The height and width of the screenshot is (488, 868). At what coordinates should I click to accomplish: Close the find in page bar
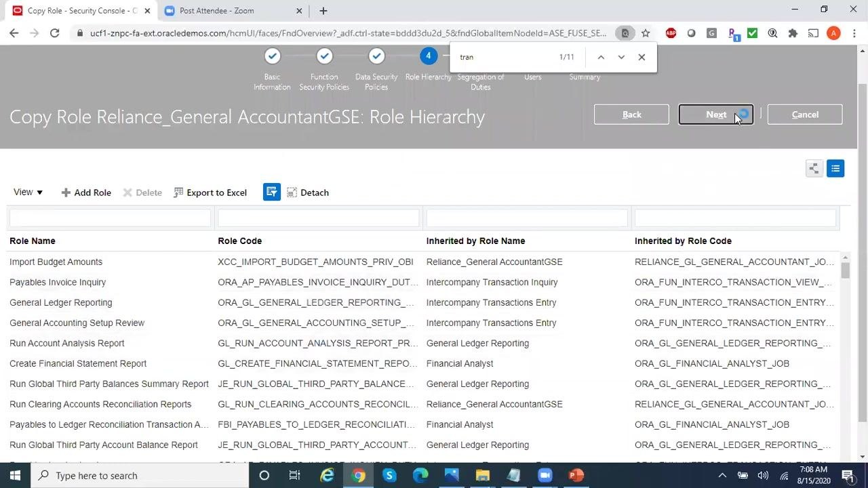(x=642, y=57)
